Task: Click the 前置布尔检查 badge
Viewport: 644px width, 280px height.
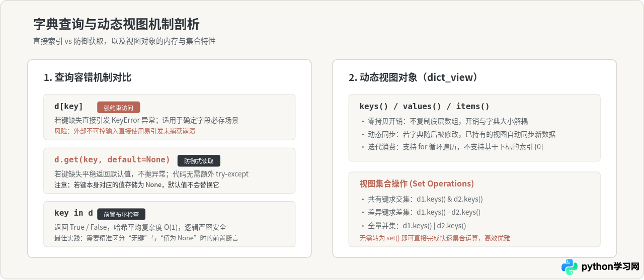Action: coord(121,214)
